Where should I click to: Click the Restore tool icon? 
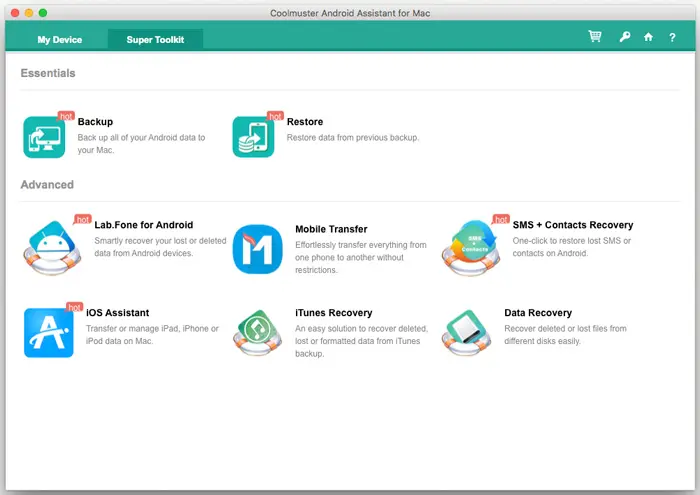pyautogui.click(x=253, y=137)
